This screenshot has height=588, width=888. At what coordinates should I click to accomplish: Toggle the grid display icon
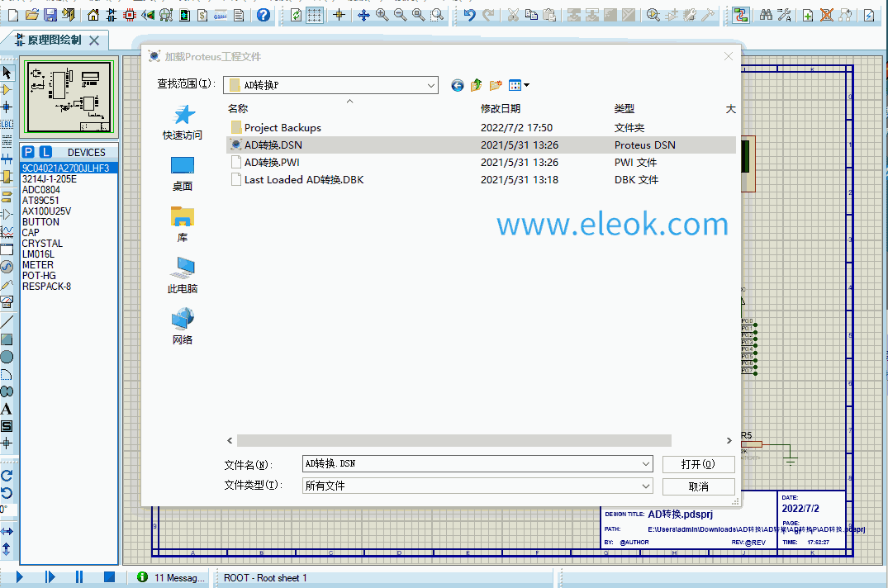[x=315, y=16]
